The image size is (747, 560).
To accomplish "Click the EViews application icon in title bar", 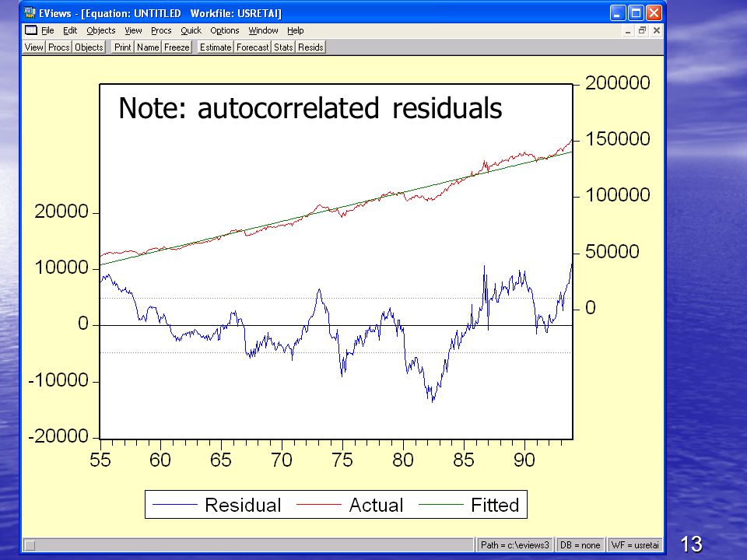I will click(30, 12).
